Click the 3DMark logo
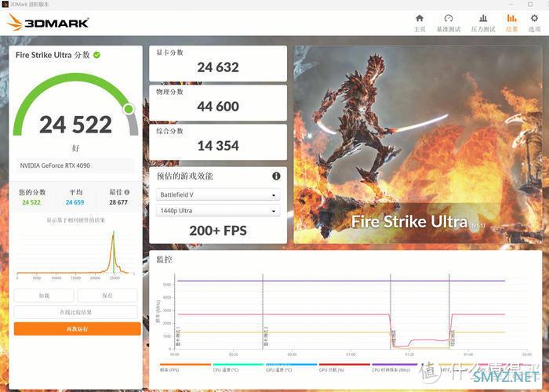This screenshot has height=392, width=549. (x=48, y=23)
